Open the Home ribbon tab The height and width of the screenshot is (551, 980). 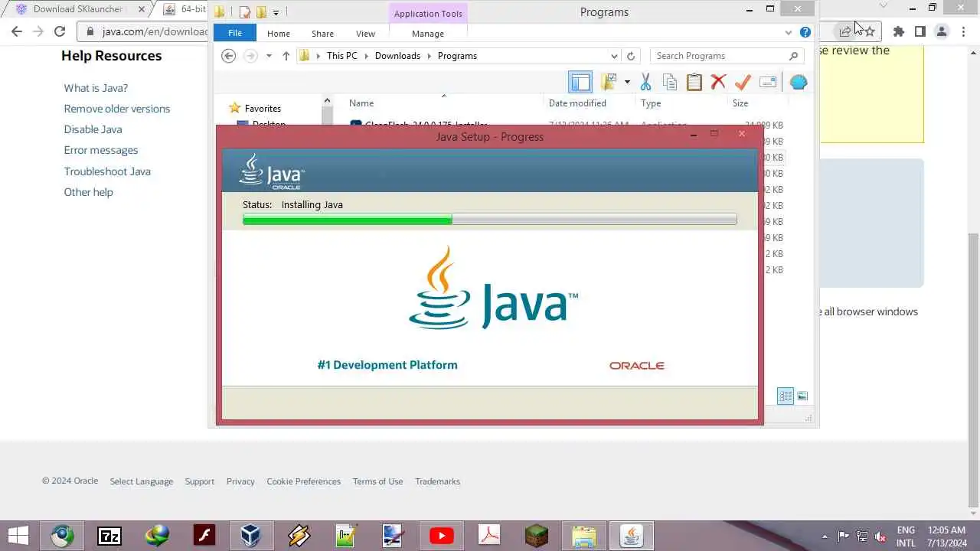[x=278, y=34]
